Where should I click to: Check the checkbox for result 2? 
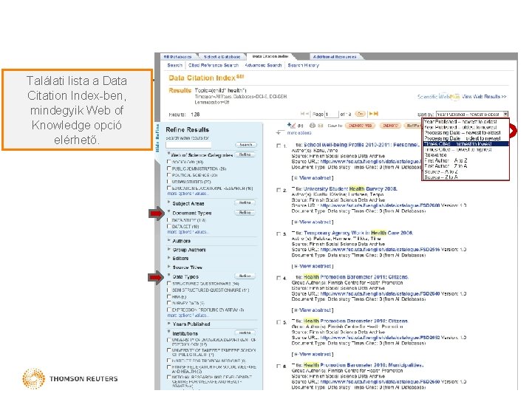click(x=279, y=190)
